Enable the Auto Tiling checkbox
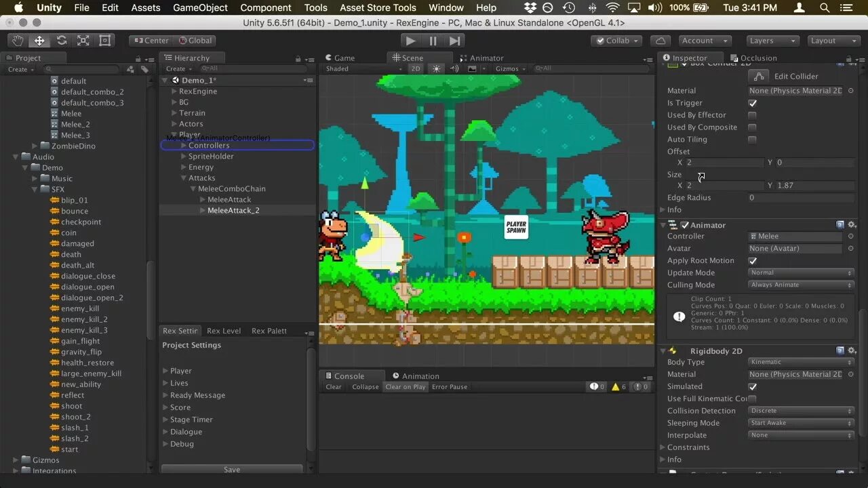Screen dimensions: 868x488 click(x=752, y=140)
